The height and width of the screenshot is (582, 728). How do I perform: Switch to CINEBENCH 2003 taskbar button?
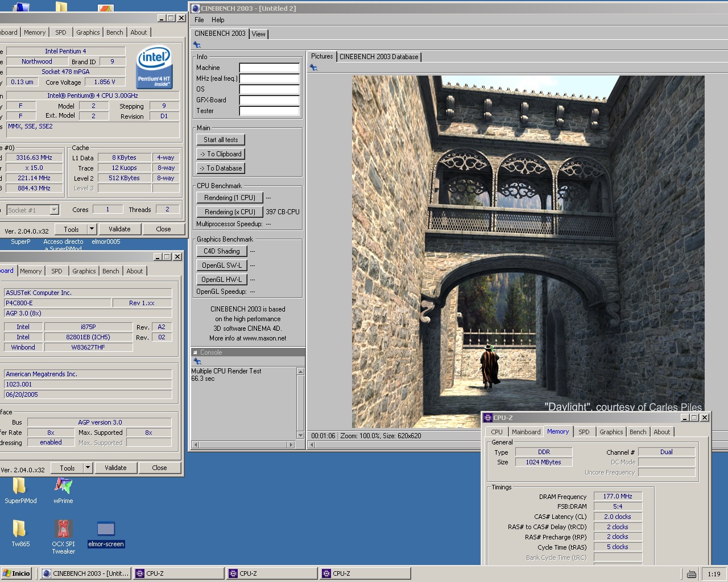[85, 573]
